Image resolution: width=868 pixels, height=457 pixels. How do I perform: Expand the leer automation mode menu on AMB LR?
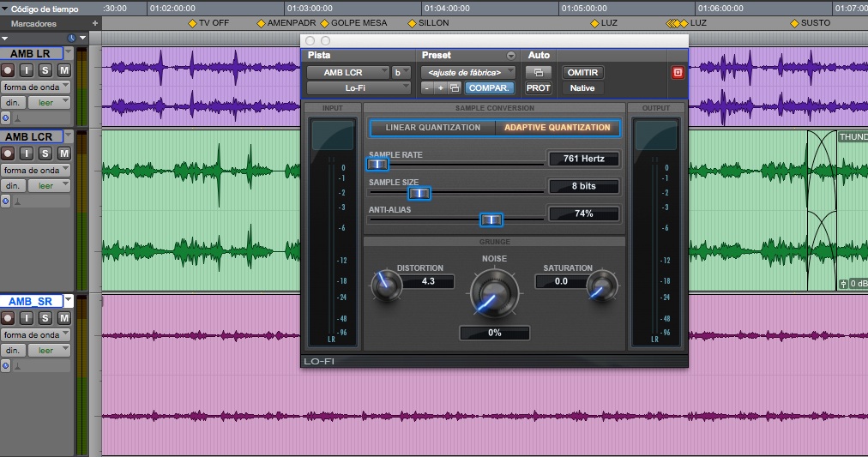click(x=49, y=102)
